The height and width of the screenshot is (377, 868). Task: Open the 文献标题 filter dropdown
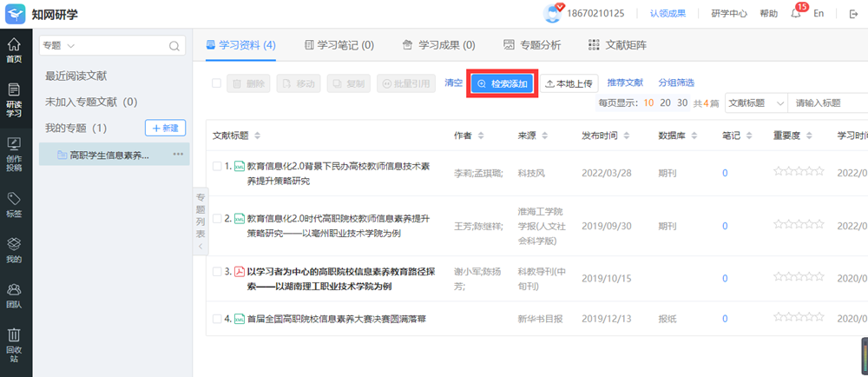pyautogui.click(x=756, y=103)
